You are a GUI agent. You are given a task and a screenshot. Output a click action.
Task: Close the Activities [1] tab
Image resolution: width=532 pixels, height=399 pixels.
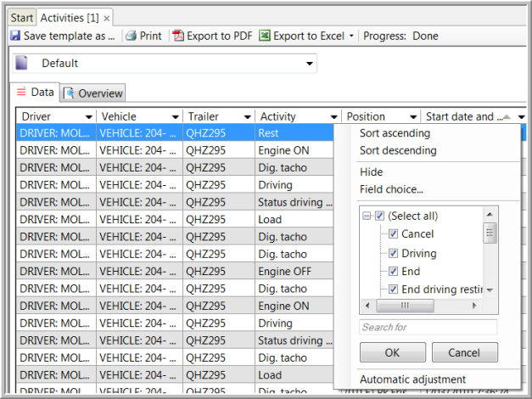107,18
